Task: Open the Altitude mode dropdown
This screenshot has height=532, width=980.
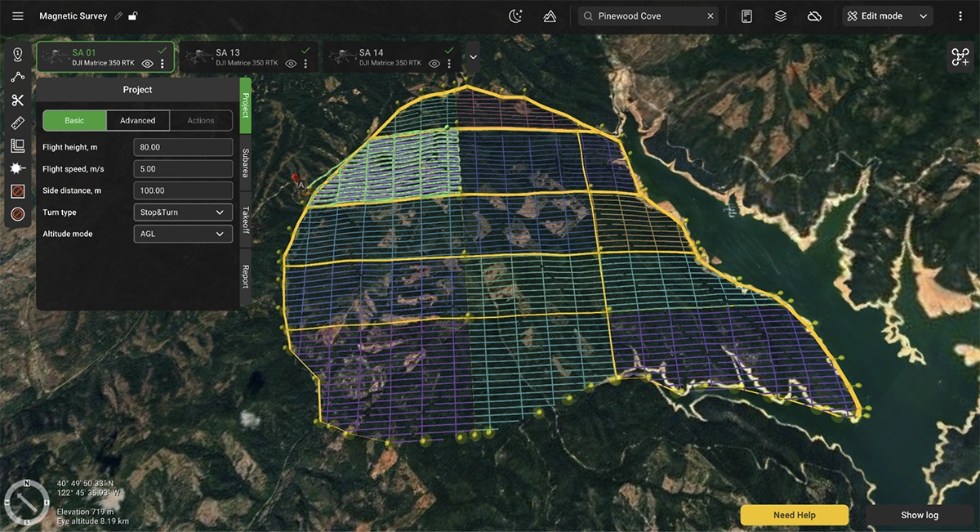Action: (x=183, y=234)
